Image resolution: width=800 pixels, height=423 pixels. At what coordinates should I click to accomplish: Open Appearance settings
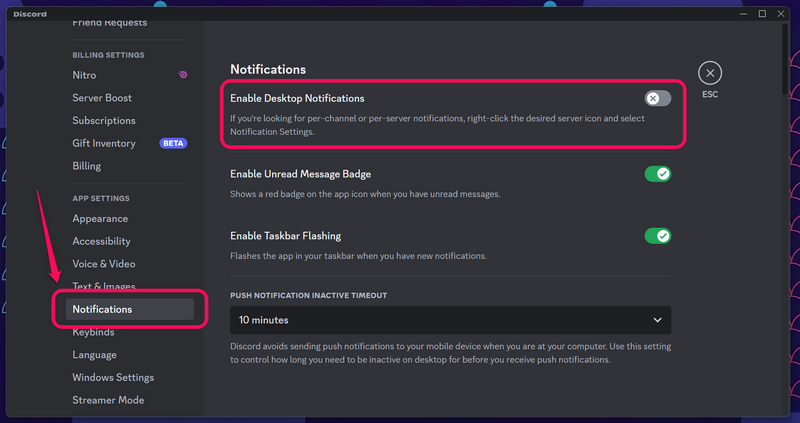point(100,219)
